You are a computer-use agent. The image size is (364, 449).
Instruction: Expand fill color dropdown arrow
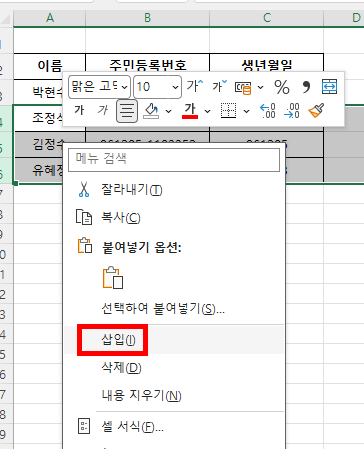[169, 111]
